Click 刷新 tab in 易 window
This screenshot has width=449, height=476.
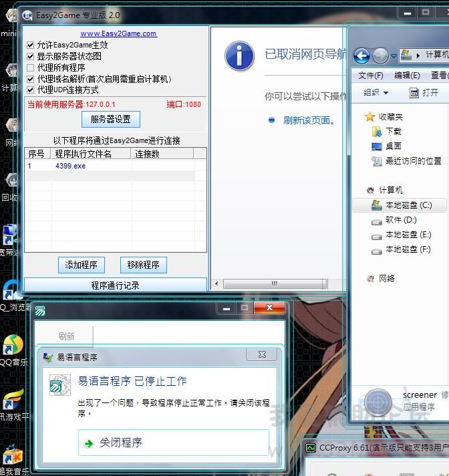pyautogui.click(x=66, y=336)
